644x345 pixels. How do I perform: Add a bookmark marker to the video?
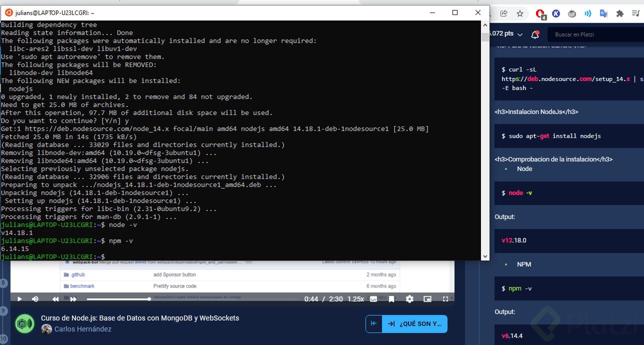coord(391,299)
